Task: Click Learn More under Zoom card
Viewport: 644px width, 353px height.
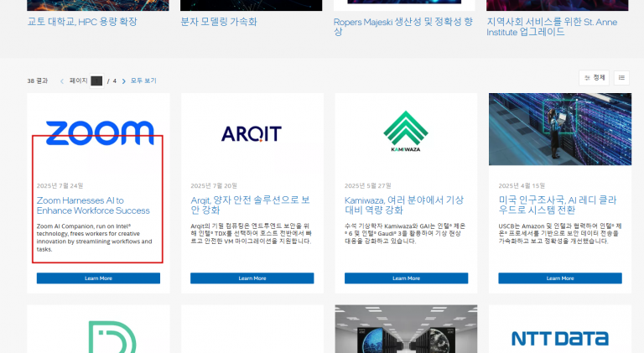Action: (x=98, y=278)
